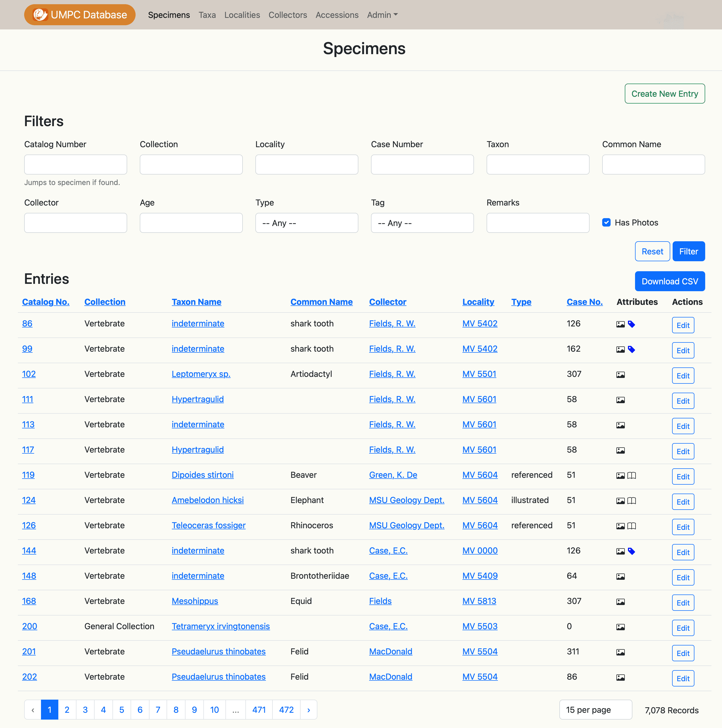Click the book icon in row 126

(632, 526)
